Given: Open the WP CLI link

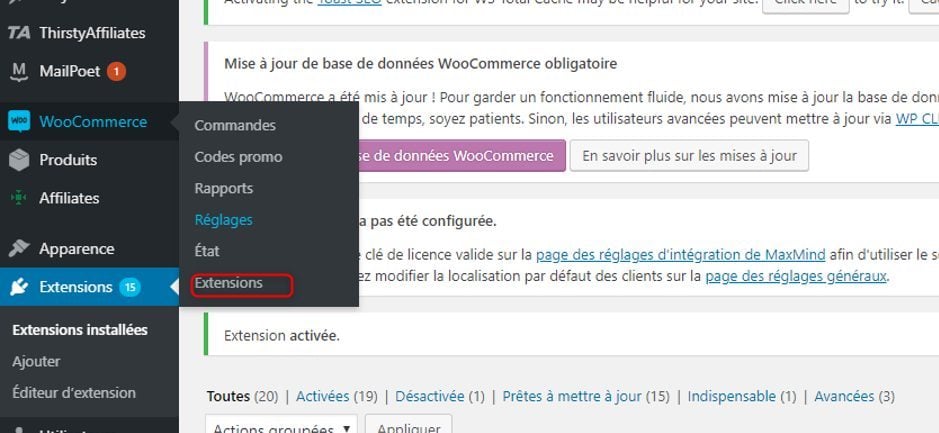Looking at the screenshot, I should (x=917, y=119).
